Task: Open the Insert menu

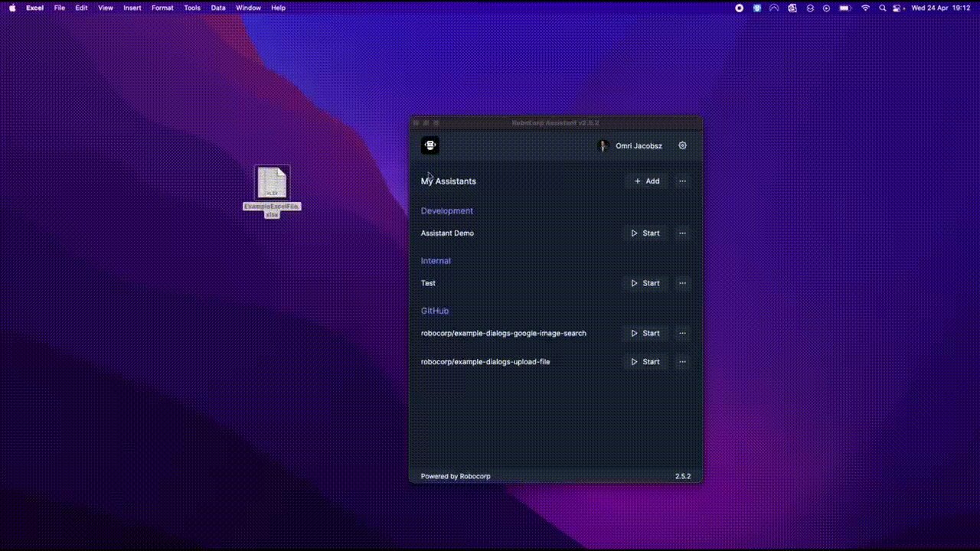Action: tap(132, 8)
